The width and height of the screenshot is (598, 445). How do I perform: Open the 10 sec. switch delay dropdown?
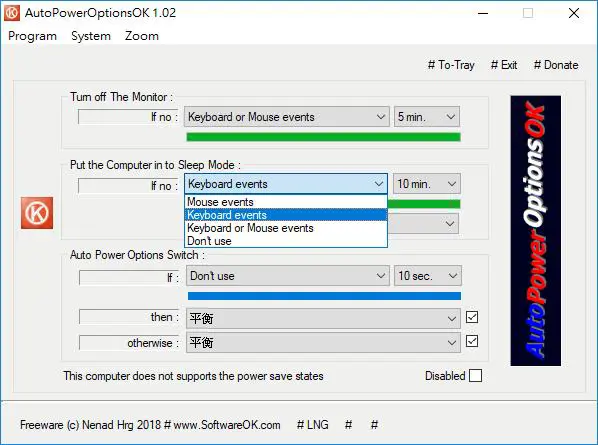coord(428,275)
